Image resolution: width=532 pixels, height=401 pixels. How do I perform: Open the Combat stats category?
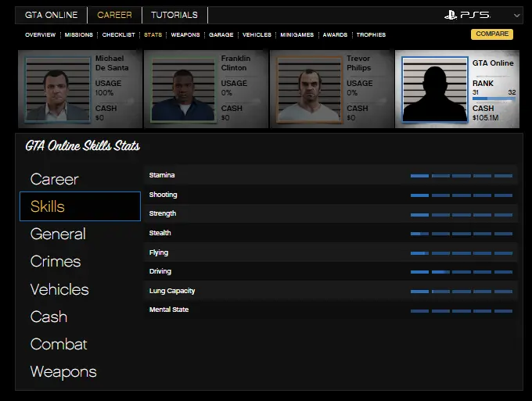coord(59,344)
